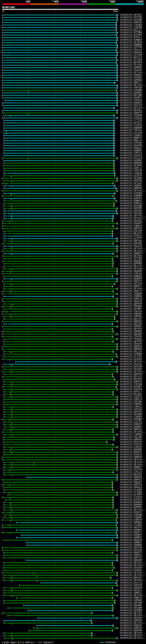
Task: Open hit UniRef100_P42756
Action: click(x=131, y=17)
